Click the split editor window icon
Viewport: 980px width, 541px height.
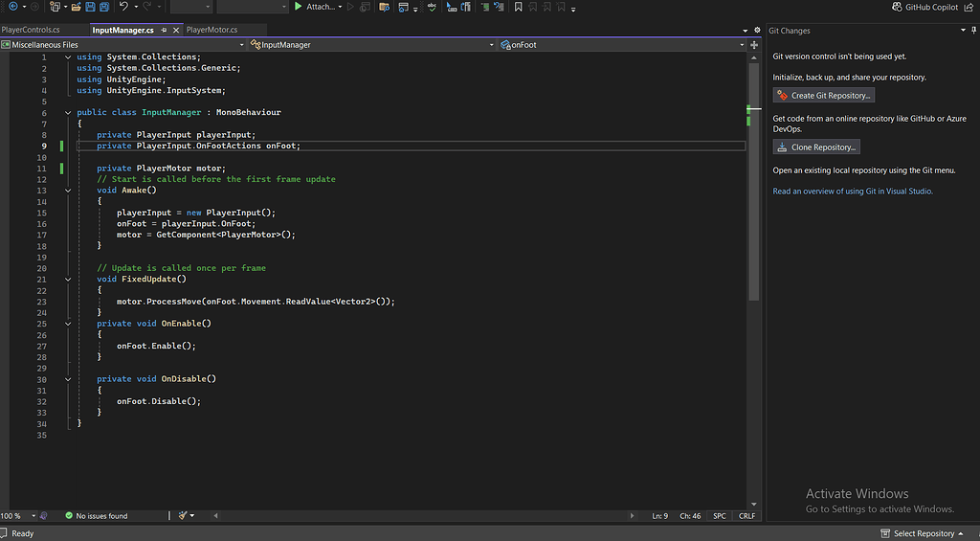click(x=753, y=45)
